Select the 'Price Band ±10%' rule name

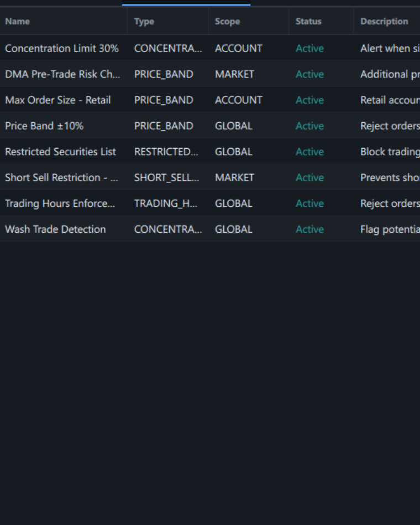click(x=44, y=125)
